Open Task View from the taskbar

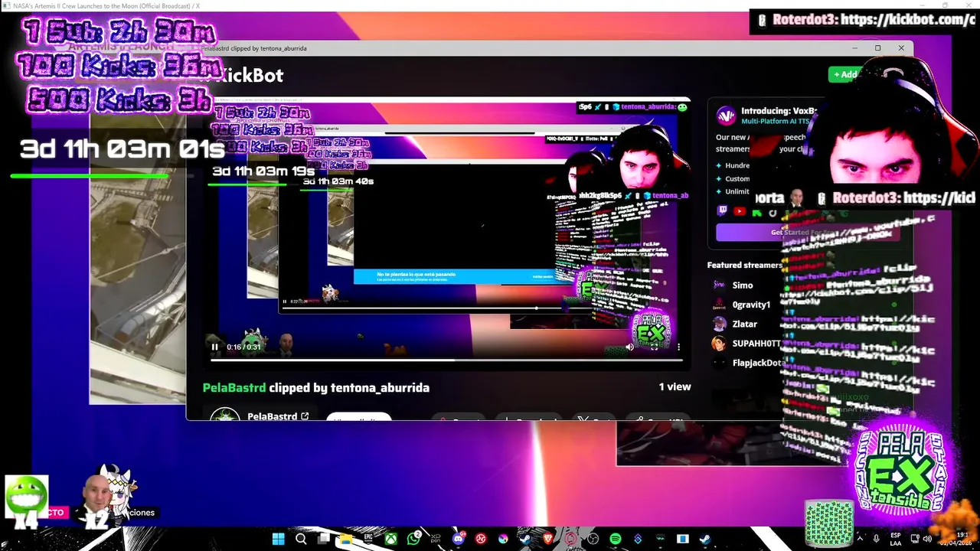tap(324, 539)
